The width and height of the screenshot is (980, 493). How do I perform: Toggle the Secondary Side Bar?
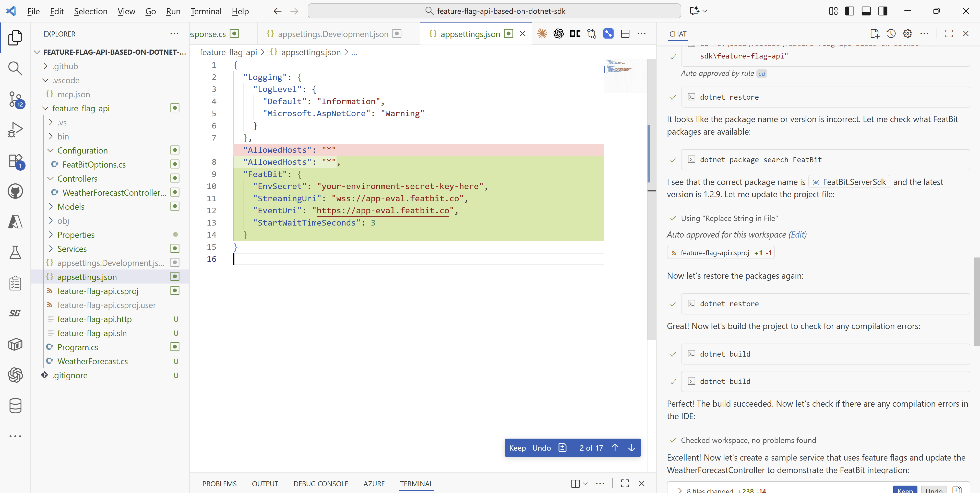coord(883,11)
